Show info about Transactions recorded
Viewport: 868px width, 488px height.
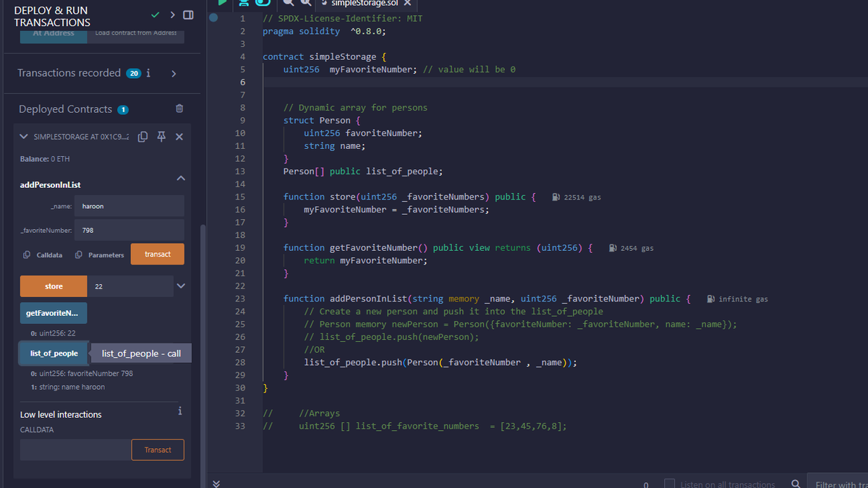148,73
